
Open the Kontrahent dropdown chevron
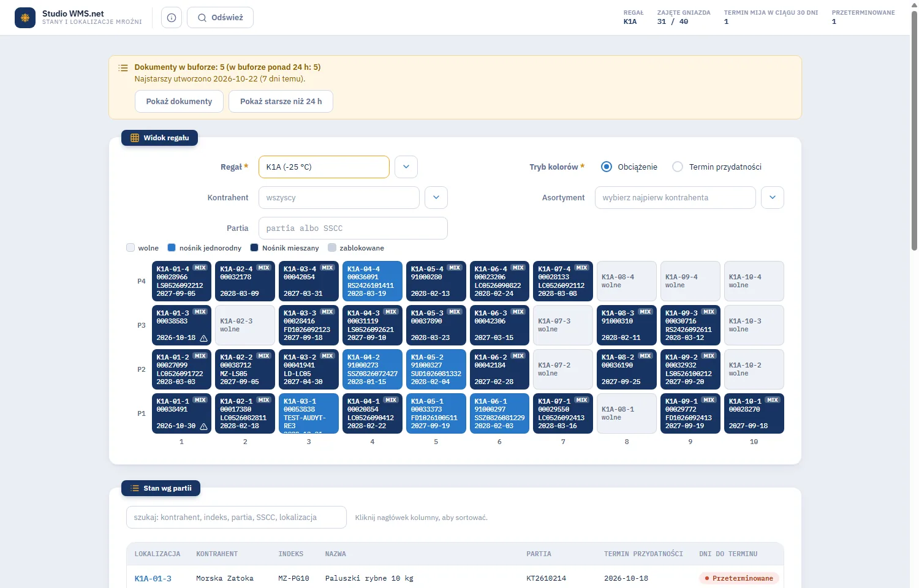pos(436,197)
